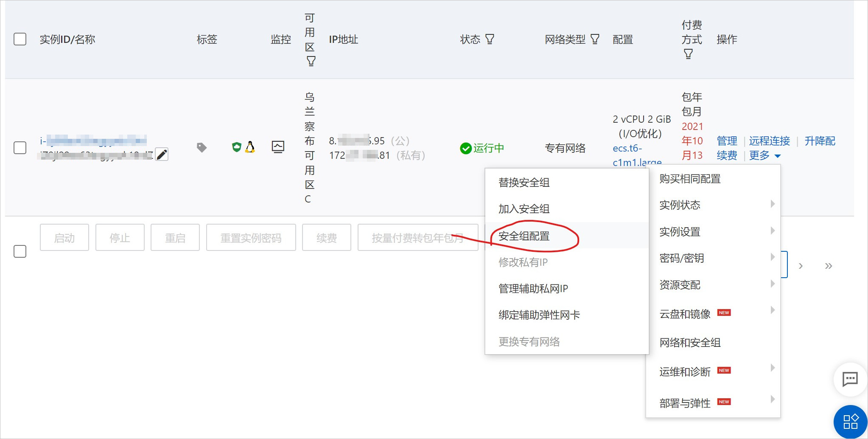Open the instance ID link starting with i-
Image resolution: width=868 pixels, height=439 pixels.
93,141
